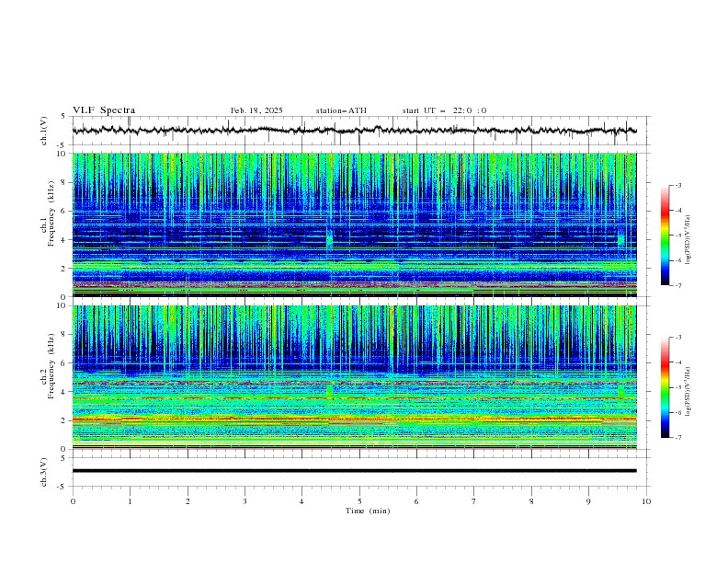
Task: Click the time axis tick label "5"
Action: 359,501
